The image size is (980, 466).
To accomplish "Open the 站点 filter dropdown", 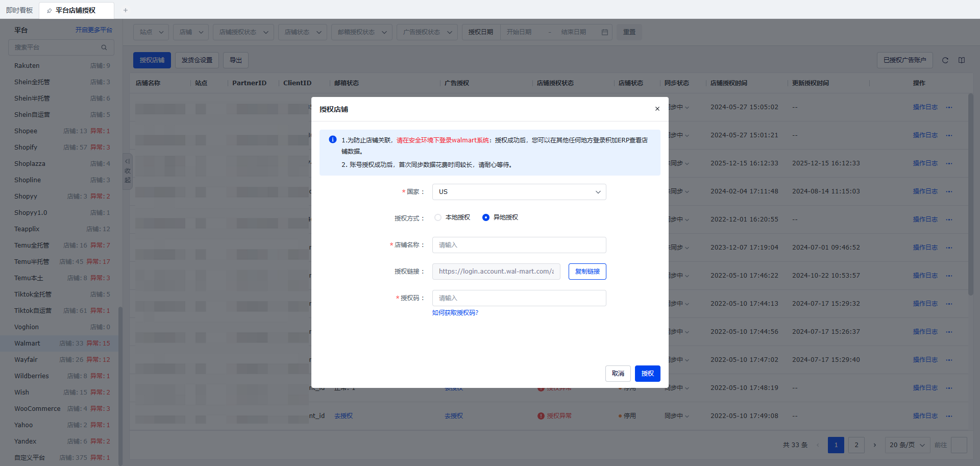I will 151,32.
